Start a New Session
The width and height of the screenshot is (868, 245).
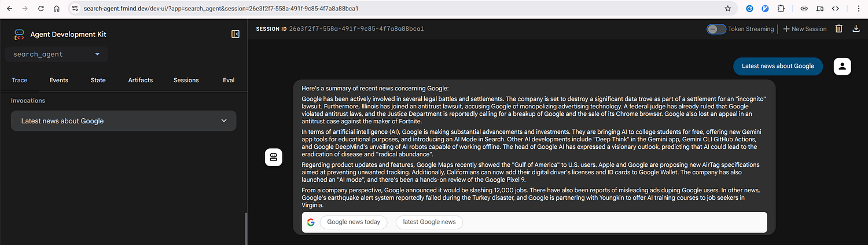pyautogui.click(x=804, y=29)
